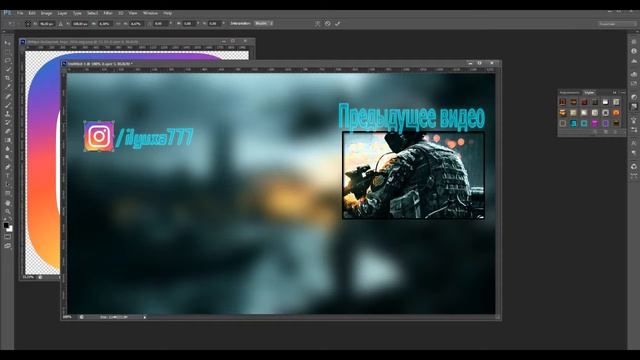The image size is (640, 360).
Task: Select the History Brush tool
Action: tap(7, 122)
